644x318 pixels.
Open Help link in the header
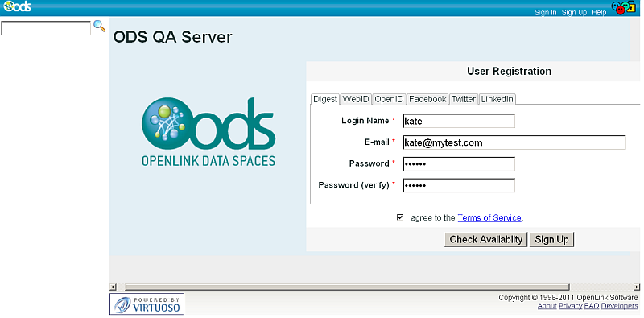pos(599,13)
